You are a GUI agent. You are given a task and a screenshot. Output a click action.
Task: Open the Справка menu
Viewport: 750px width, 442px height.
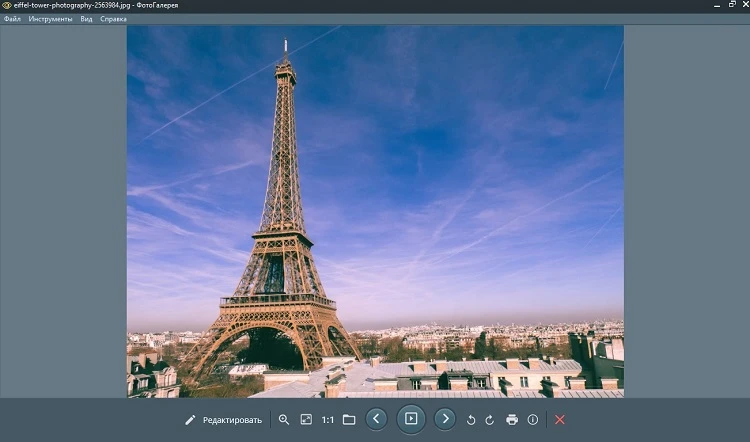click(113, 19)
